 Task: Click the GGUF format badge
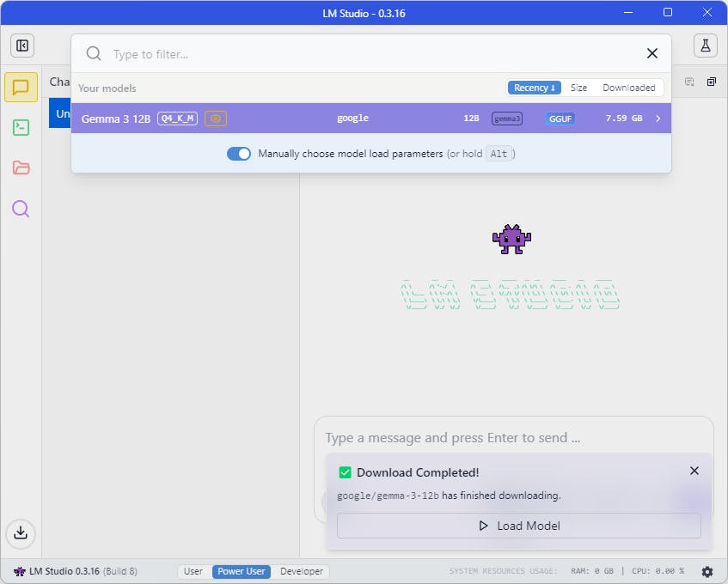[560, 119]
